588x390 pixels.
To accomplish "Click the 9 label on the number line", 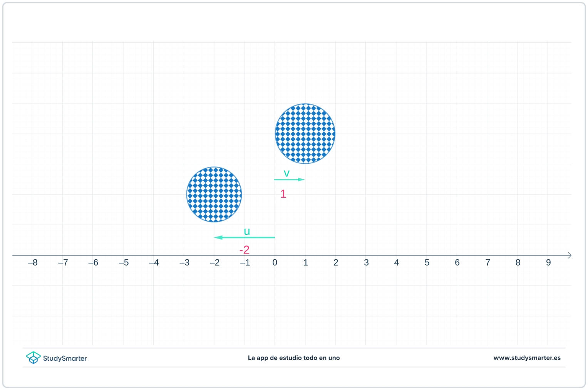I will click(x=548, y=262).
